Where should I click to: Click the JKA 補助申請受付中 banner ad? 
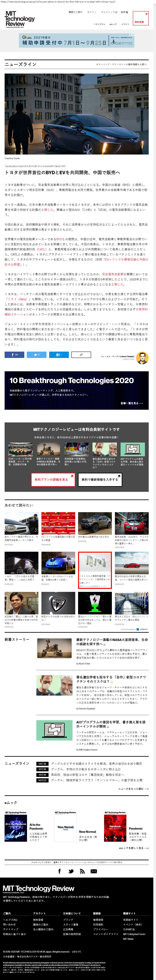coord(76,40)
